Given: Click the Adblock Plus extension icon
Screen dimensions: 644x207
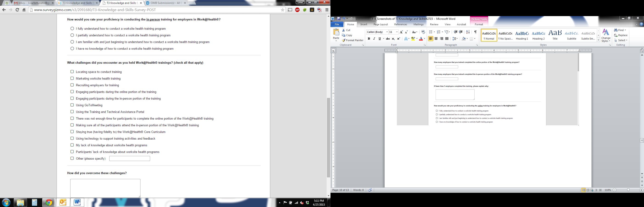Looking at the screenshot, I should (297, 10).
